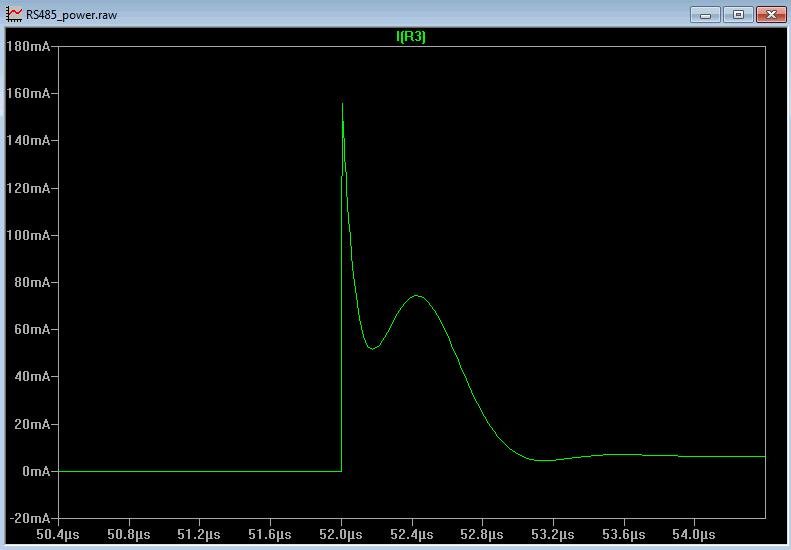Click the 50.8µs time axis label
The height and width of the screenshot is (550, 791).
coord(129,534)
